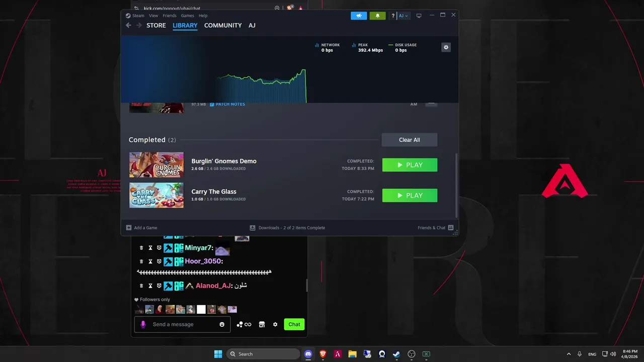This screenshot has width=644, height=362.
Task: Click Burglin' Gnomes Demo title
Action: click(x=224, y=161)
